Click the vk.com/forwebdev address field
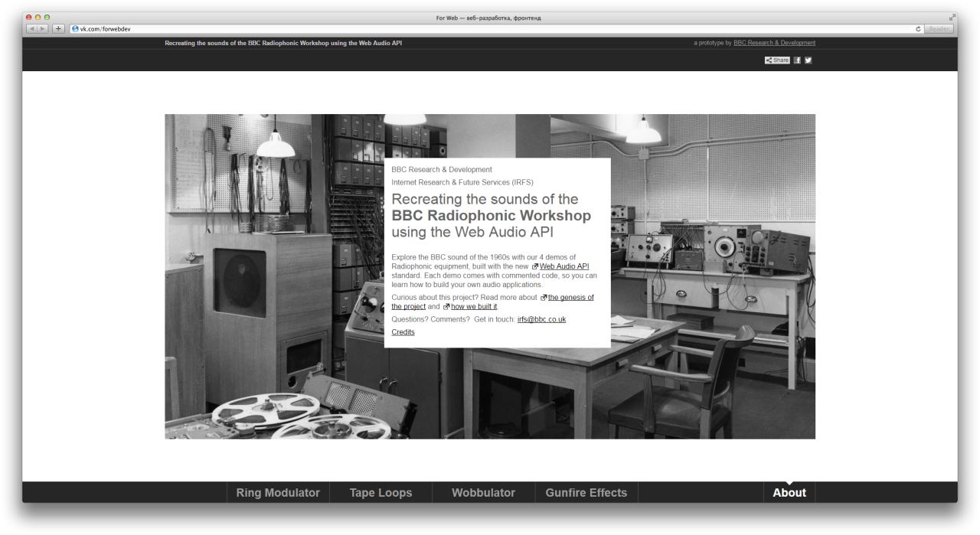This screenshot has width=980, height=535. pos(495,29)
